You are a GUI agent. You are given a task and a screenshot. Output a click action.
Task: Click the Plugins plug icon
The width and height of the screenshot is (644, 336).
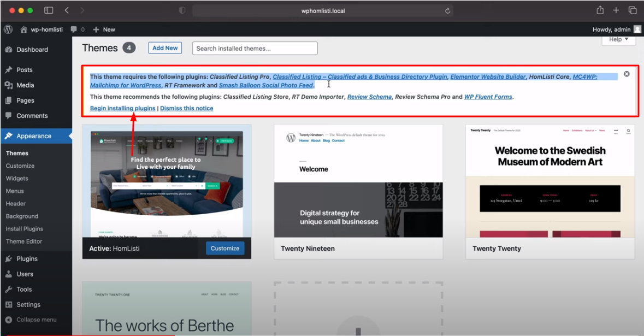coord(9,259)
